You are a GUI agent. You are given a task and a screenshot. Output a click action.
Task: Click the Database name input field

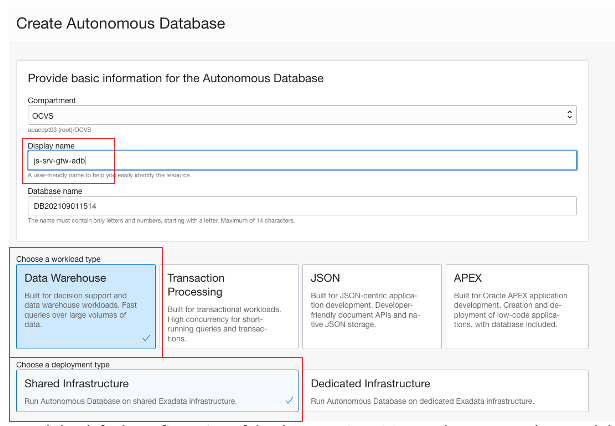click(302, 206)
